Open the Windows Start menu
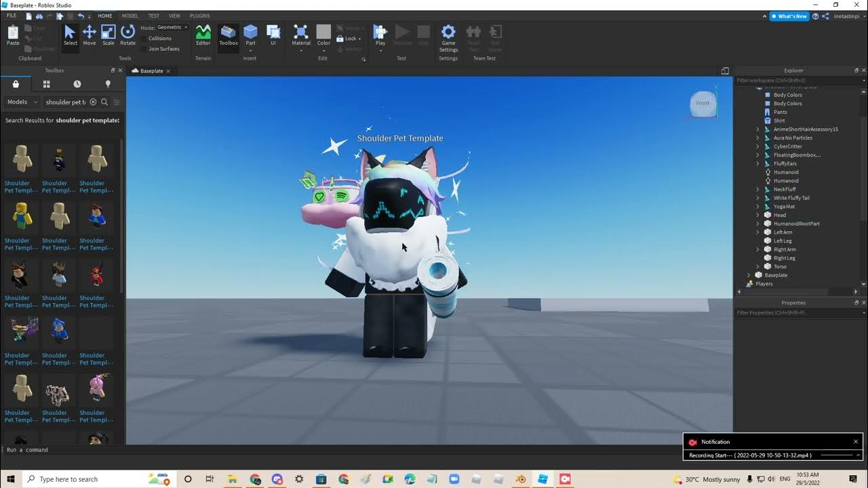The width and height of the screenshot is (868, 488). point(10,479)
